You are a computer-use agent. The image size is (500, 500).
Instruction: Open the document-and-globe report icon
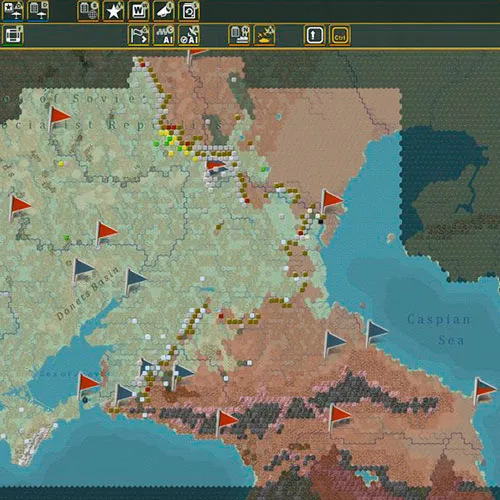click(x=88, y=11)
